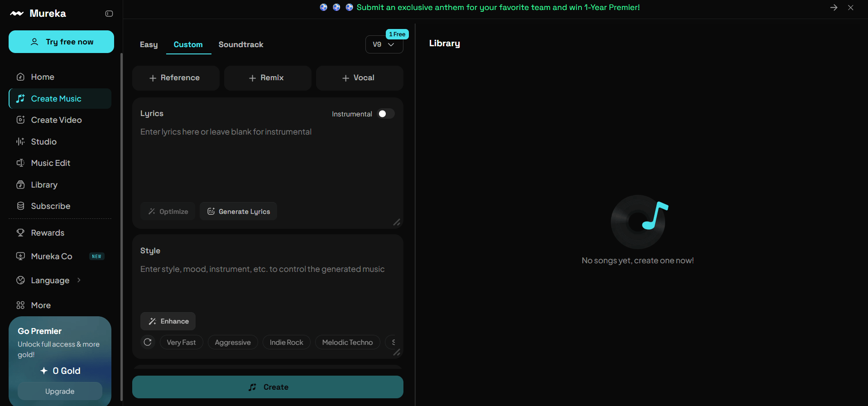This screenshot has width=868, height=406.
Task: Click the Language globe icon
Action: tap(20, 280)
